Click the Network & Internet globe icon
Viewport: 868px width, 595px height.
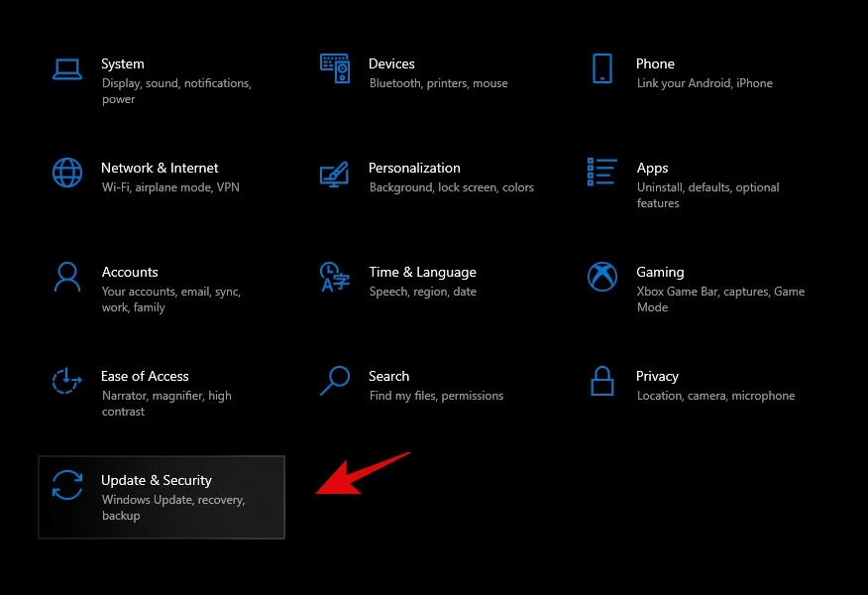[x=67, y=173]
